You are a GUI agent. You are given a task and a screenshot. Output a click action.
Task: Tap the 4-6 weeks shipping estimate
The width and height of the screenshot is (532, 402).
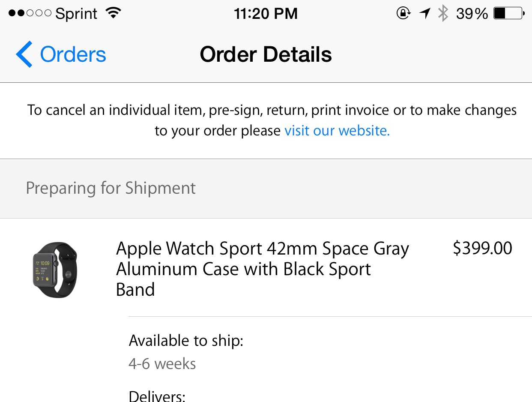162,364
